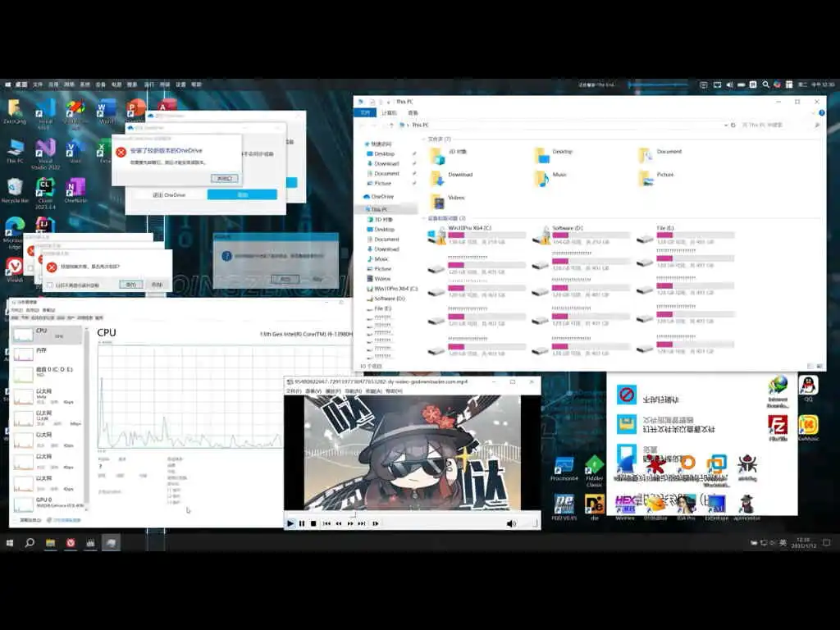Viewport: 840px width, 630px height.
Task: Open taskbar search magnifier
Action: pos(30,543)
